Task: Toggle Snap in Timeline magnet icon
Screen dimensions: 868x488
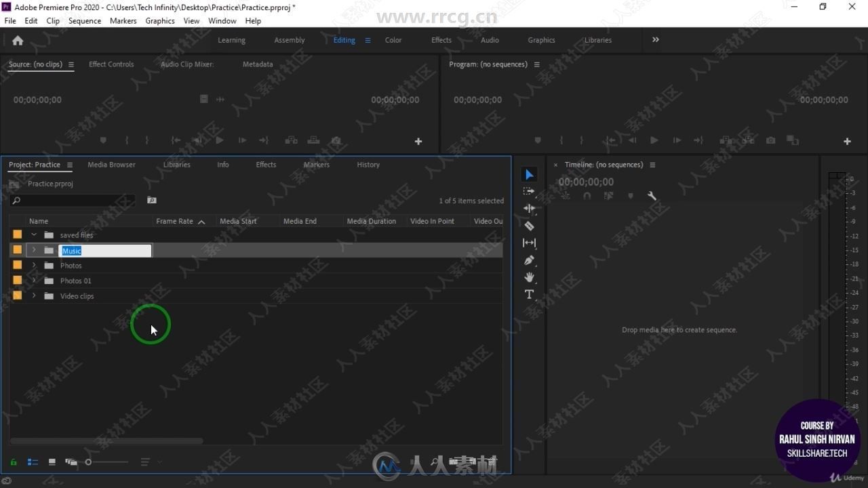Action: tap(587, 196)
